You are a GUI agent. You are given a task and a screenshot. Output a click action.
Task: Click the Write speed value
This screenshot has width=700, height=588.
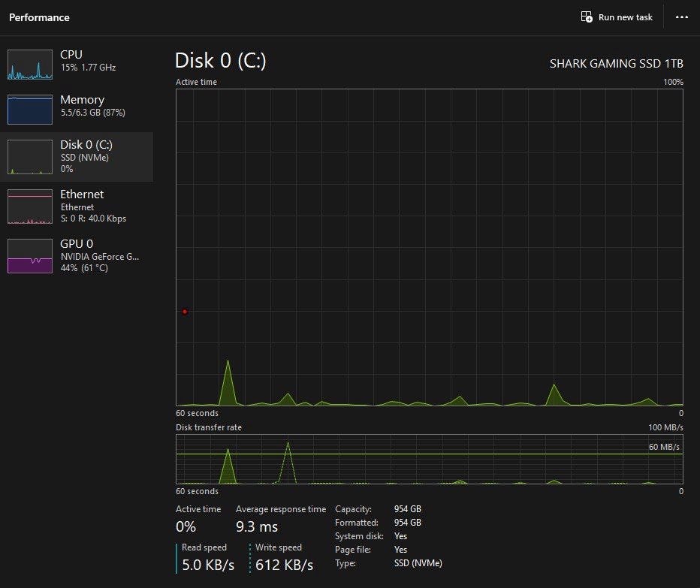[284, 565]
